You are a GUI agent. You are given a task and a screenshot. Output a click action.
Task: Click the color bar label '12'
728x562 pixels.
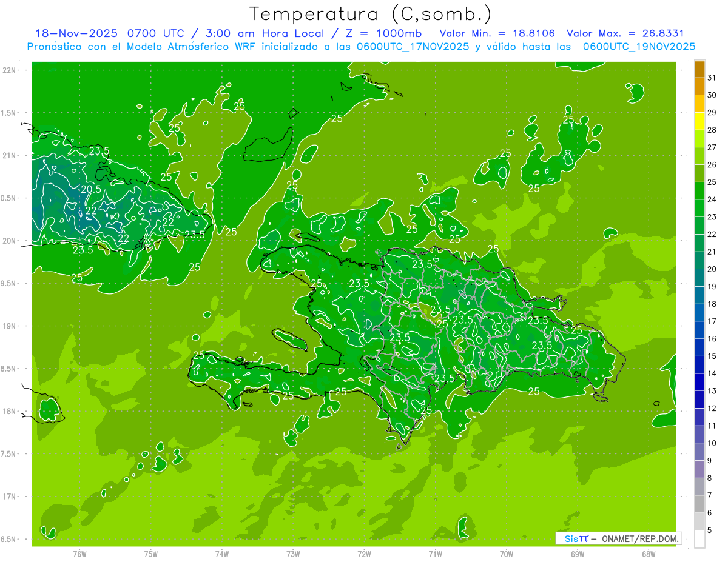[712, 409]
